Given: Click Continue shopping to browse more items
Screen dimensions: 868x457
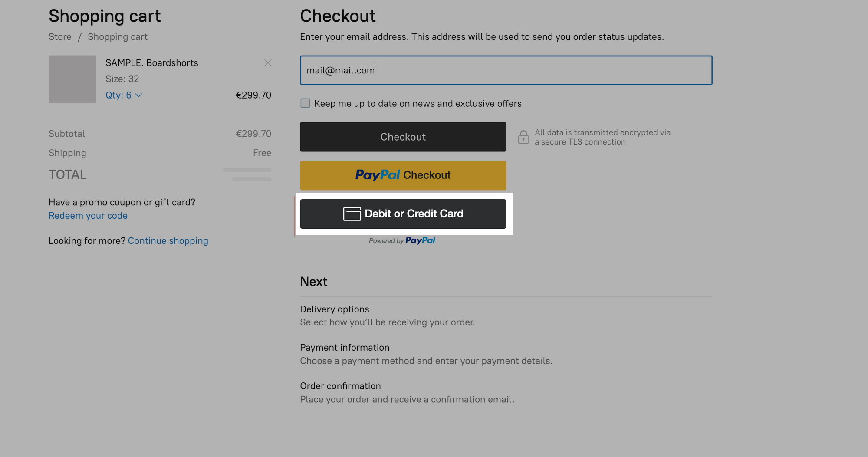Looking at the screenshot, I should (168, 240).
